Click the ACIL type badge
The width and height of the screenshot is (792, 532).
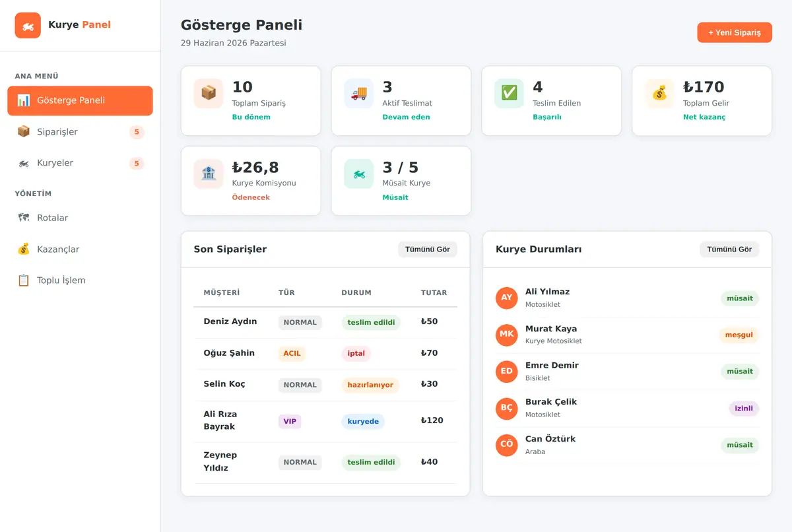pyautogui.click(x=292, y=353)
